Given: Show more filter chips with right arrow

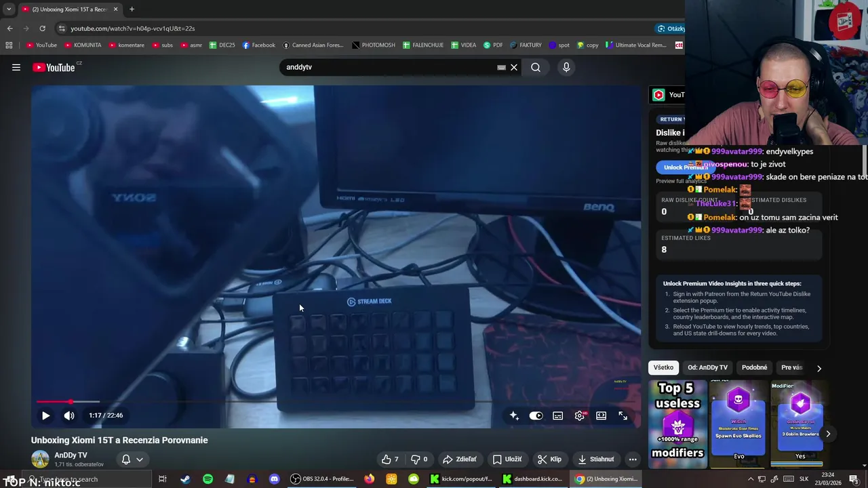Looking at the screenshot, I should coord(818,368).
